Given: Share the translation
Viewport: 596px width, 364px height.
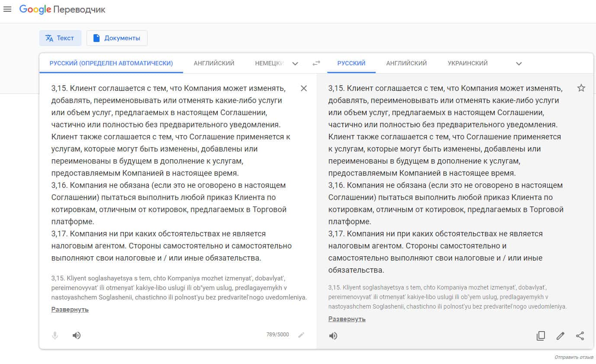Looking at the screenshot, I should (580, 336).
